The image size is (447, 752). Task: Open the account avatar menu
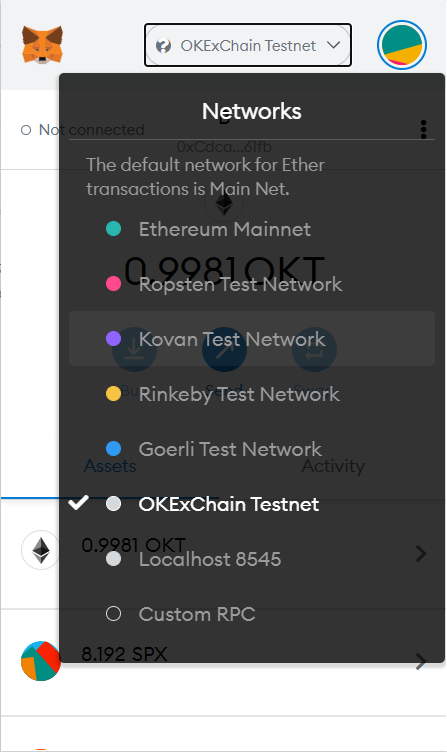(402, 45)
